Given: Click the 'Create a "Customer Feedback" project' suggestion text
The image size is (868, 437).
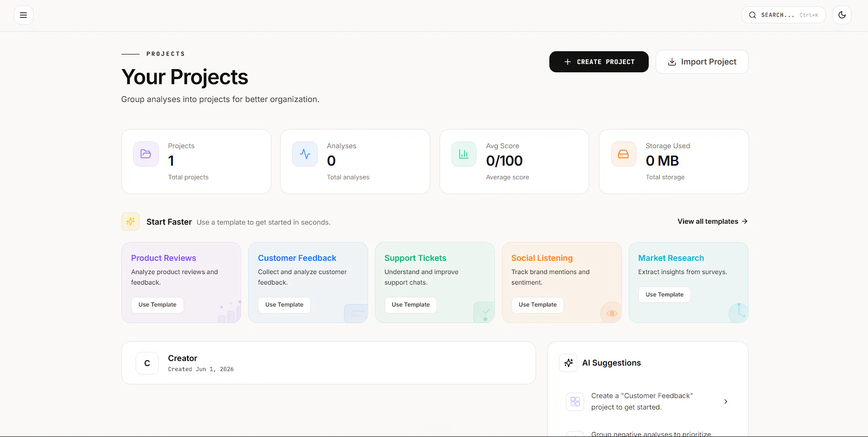Looking at the screenshot, I should [642, 401].
